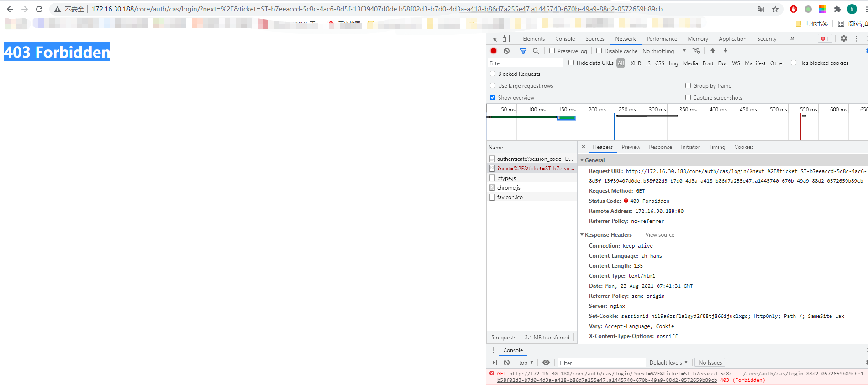Activate the DevTools inspect element picker
The width and height of the screenshot is (868, 386).
pos(494,39)
